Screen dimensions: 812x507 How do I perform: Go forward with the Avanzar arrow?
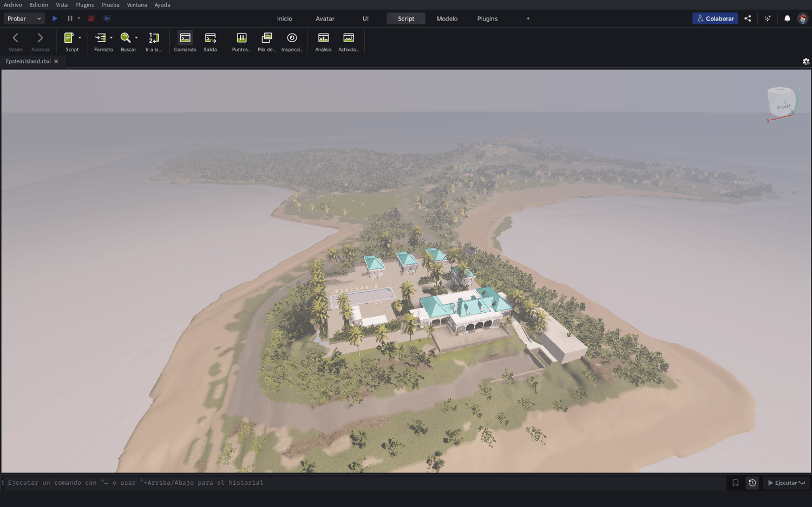coord(40,42)
